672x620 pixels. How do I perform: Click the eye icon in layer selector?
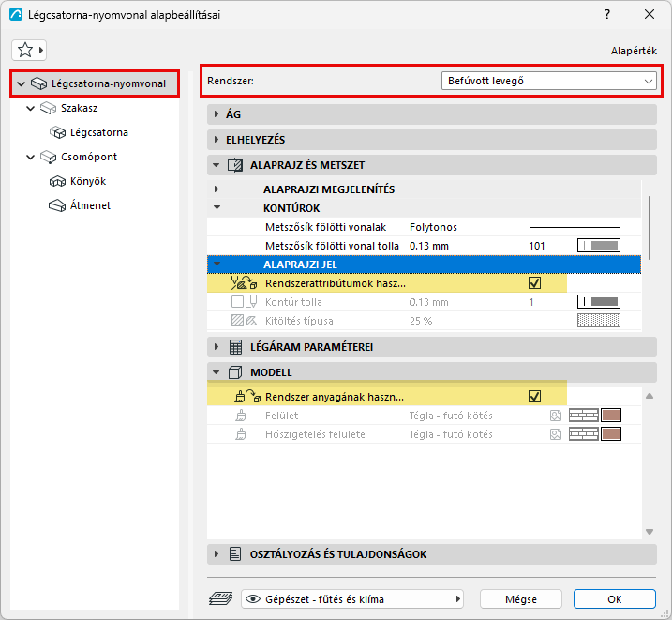[253, 599]
